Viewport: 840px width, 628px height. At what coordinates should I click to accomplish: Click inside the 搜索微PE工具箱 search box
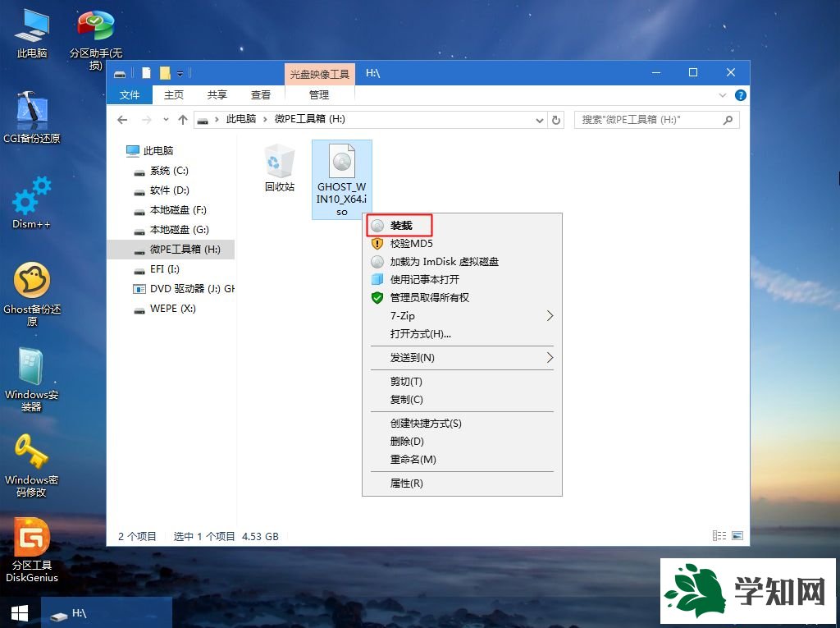(x=648, y=119)
